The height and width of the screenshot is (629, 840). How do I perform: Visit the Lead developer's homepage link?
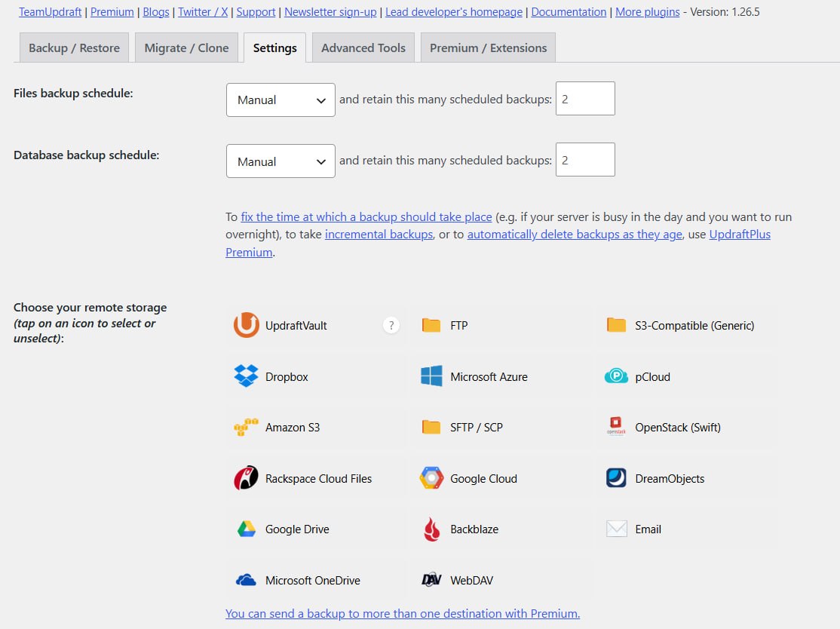click(454, 12)
